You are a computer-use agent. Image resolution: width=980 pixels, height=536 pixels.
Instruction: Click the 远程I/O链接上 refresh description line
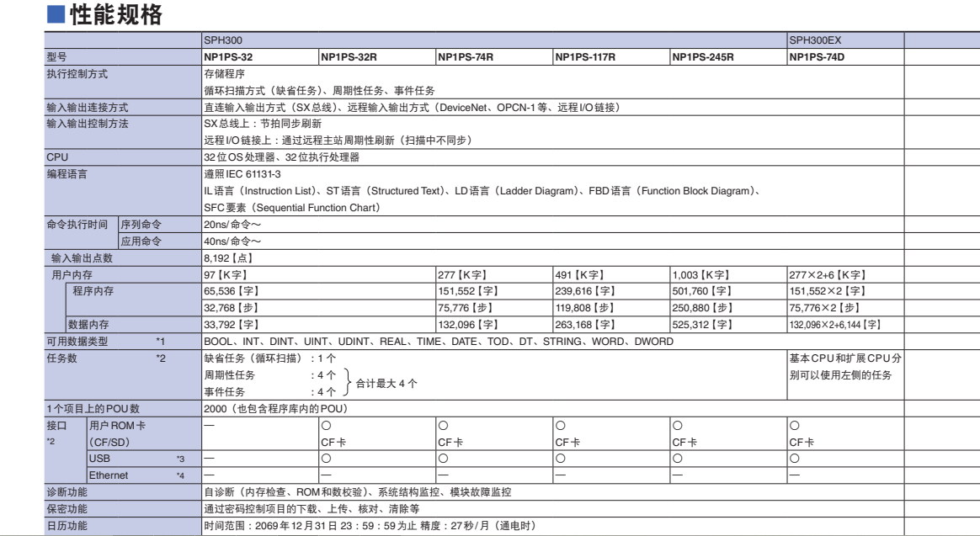[338, 141]
